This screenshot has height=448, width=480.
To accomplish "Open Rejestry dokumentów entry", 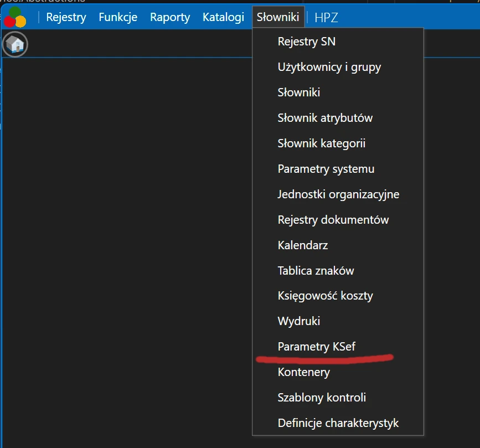I will click(333, 220).
